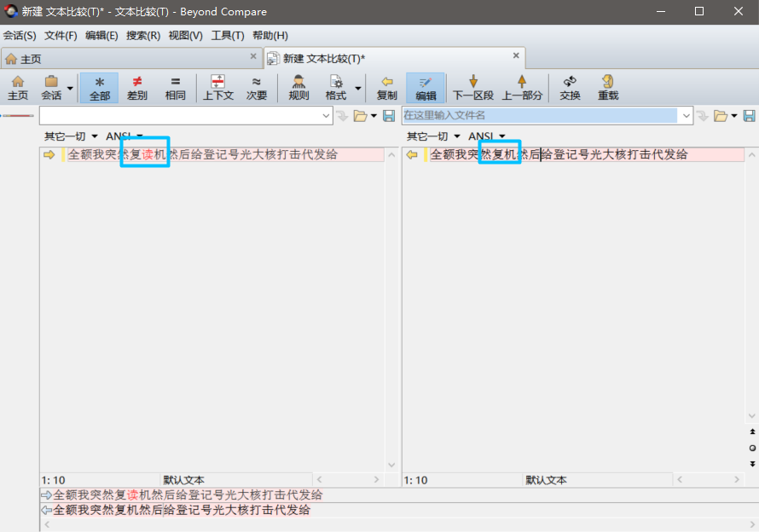This screenshot has width=759, height=532.
Task: Expand right pane ANSI encoding dropdown
Action: click(x=486, y=136)
